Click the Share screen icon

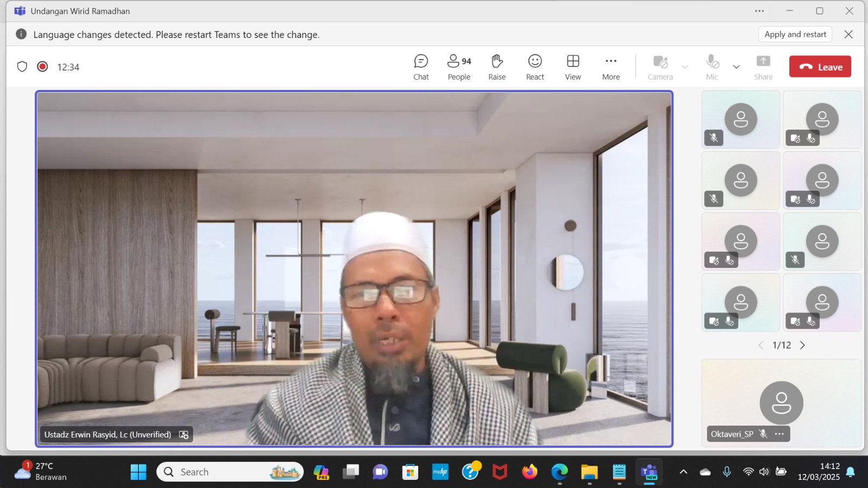click(763, 67)
